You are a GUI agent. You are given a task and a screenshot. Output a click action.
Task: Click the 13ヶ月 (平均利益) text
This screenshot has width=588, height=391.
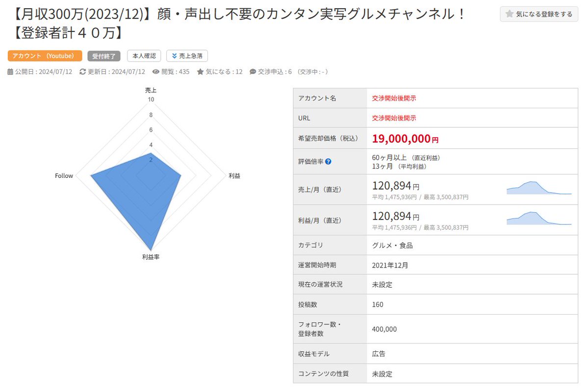coord(399,166)
